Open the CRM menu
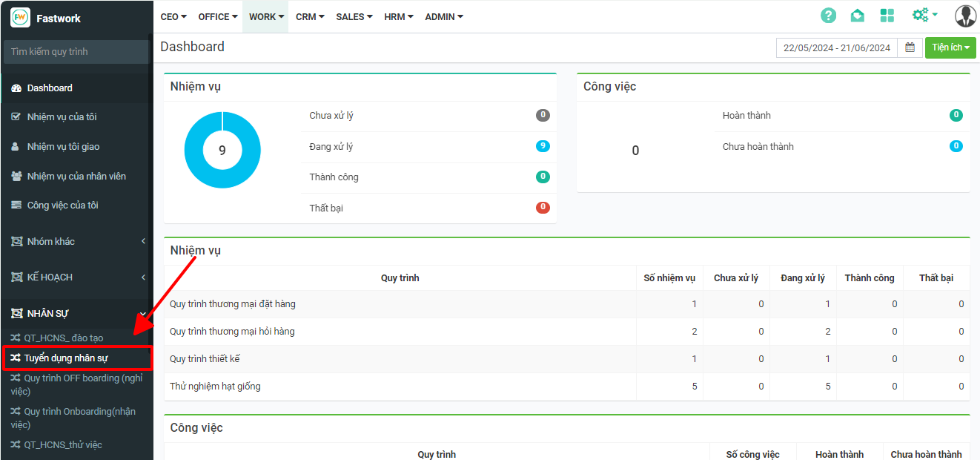 (310, 16)
